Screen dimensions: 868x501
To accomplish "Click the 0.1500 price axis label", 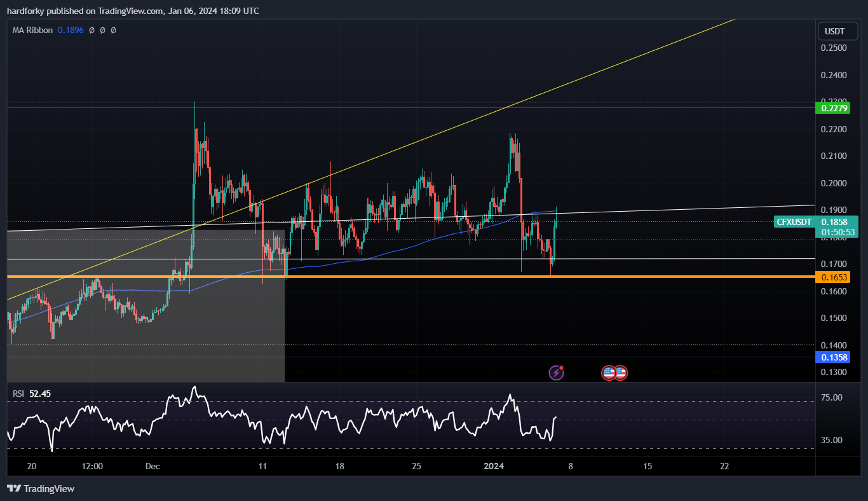I will [834, 318].
